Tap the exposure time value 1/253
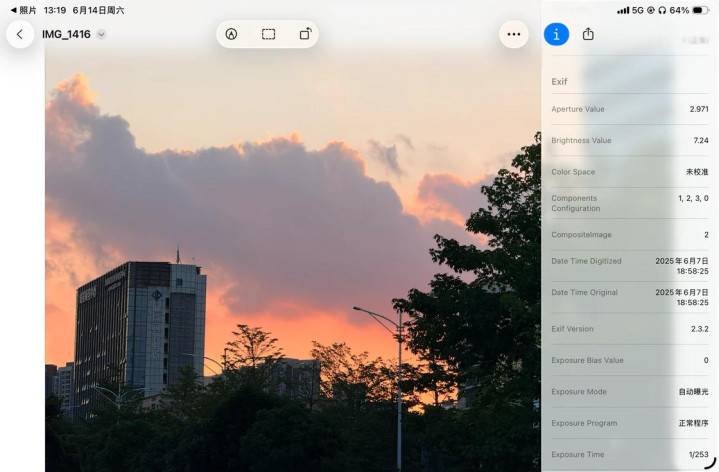 click(698, 455)
